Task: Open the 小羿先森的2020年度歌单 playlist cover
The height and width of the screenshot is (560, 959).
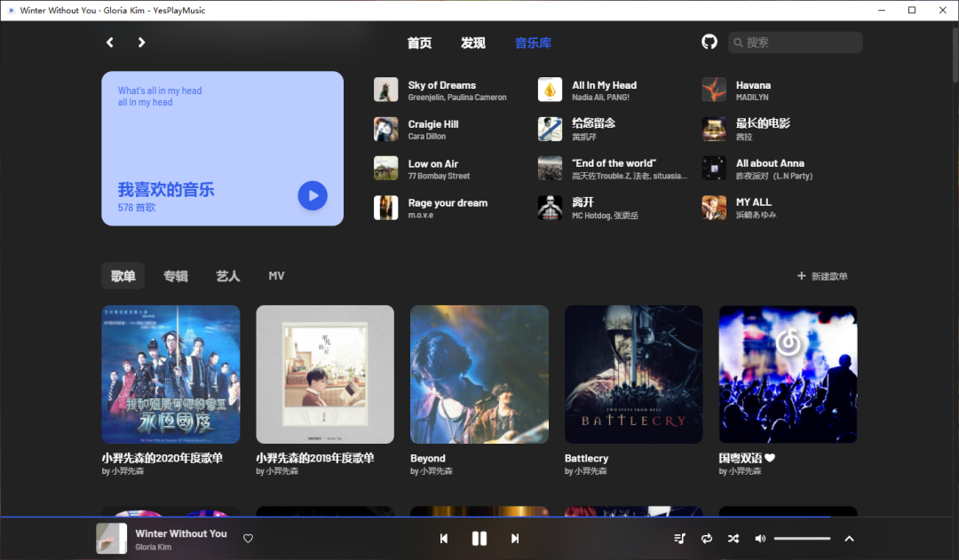Action: (x=170, y=375)
